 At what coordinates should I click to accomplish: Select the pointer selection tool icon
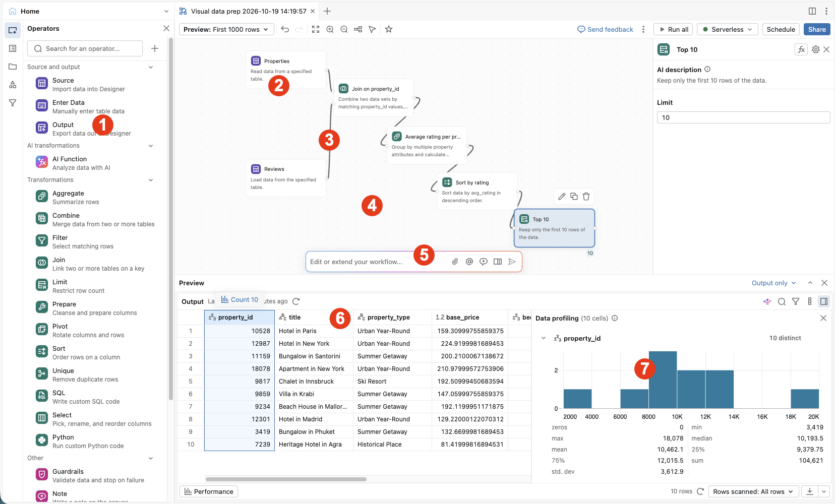point(372,29)
